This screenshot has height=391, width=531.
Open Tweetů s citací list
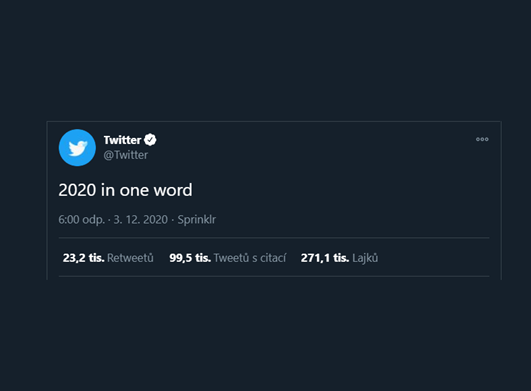click(x=250, y=258)
